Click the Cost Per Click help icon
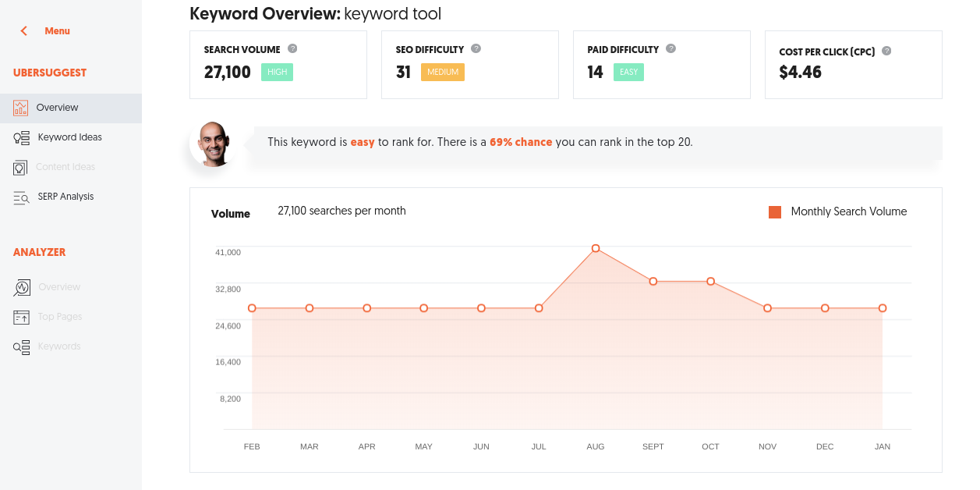 886,51
